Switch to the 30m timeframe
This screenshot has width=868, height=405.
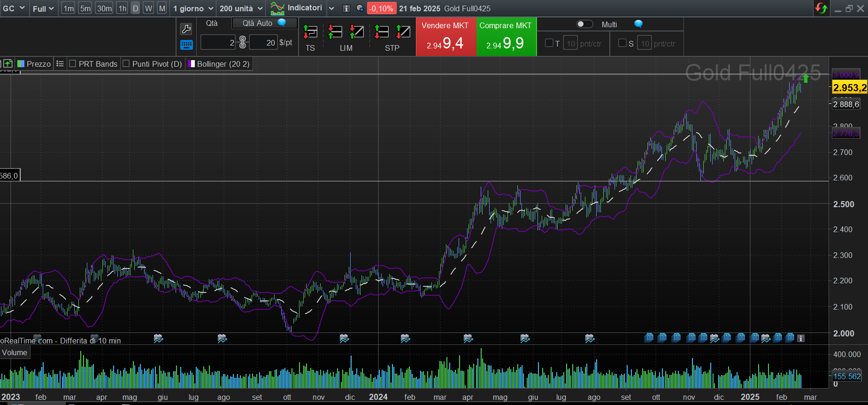(x=104, y=8)
